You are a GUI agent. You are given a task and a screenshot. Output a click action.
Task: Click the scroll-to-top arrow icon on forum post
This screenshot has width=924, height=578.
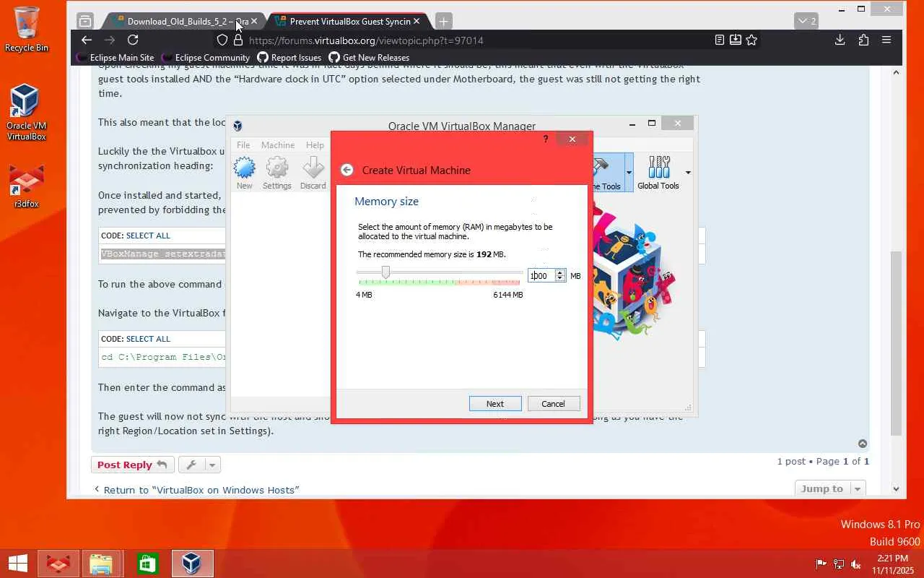863,444
